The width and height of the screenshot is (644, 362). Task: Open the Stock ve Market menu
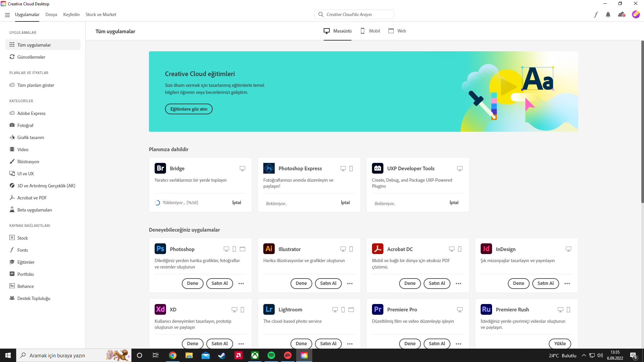tap(101, 15)
